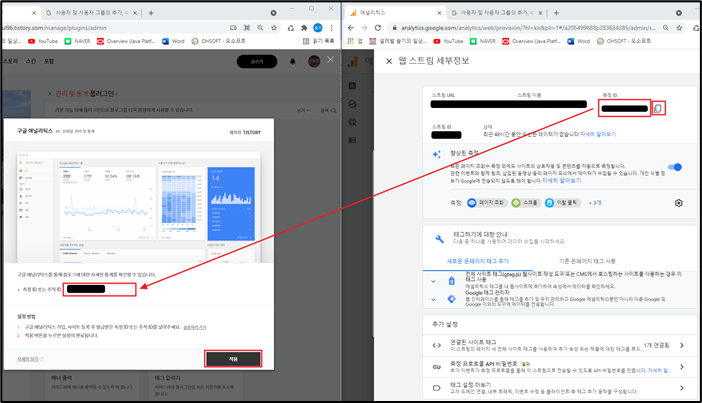
Task: Click the gtag.js tag icon
Action: (451, 281)
